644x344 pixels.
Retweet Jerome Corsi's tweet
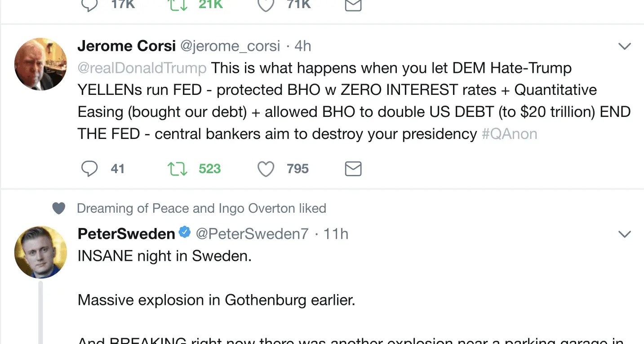pos(177,169)
